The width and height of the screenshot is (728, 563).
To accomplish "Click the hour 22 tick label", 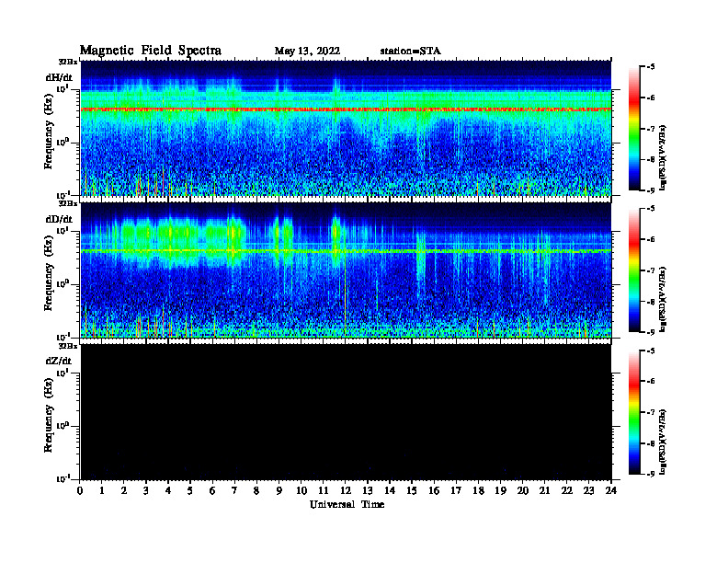I will click(566, 491).
